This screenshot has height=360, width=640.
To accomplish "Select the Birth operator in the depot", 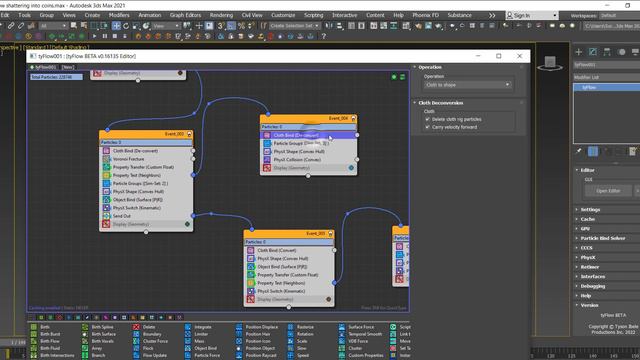I will tap(41, 327).
